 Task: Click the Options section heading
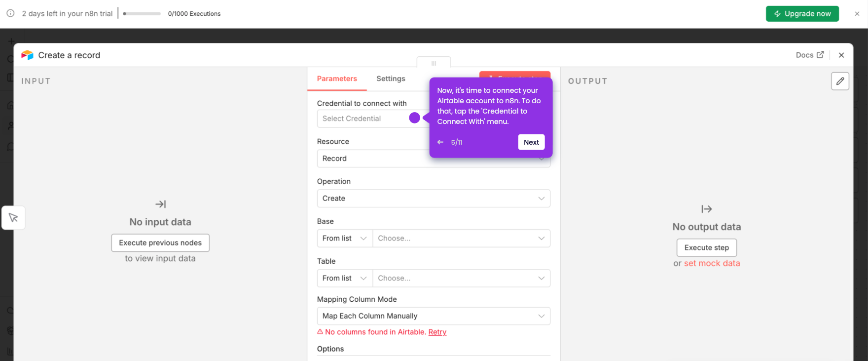click(330, 349)
